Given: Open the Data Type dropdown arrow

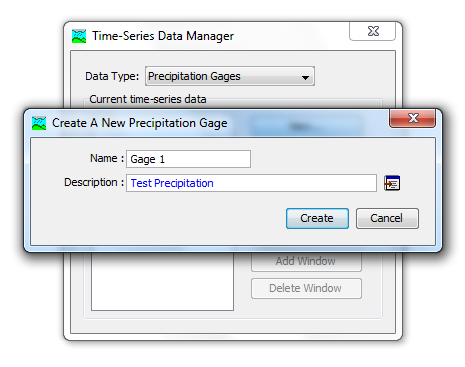Looking at the screenshot, I should pos(305,77).
